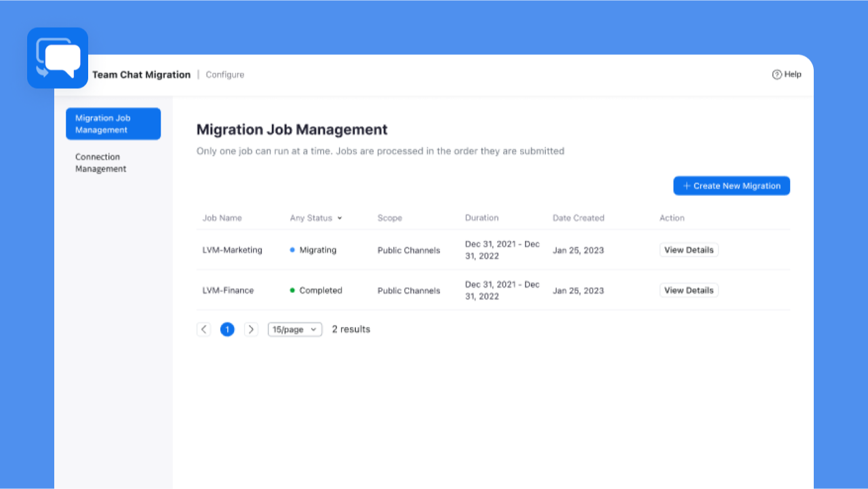This screenshot has width=868, height=489.
Task: Click the LVM-Marketing job name
Action: coord(233,250)
